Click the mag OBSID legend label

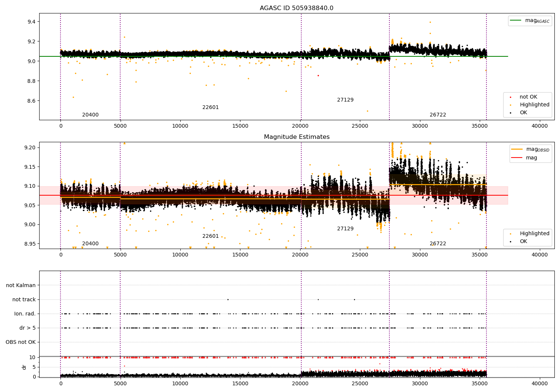pyautogui.click(x=538, y=149)
